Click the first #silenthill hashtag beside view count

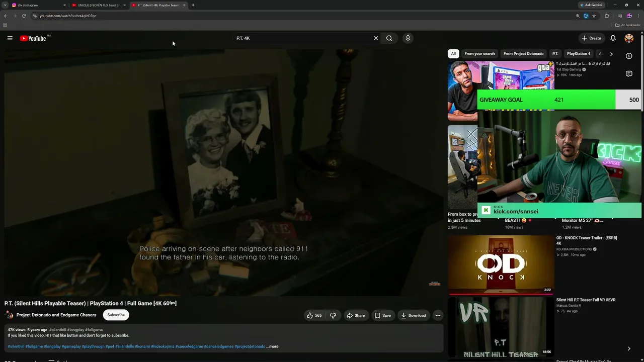click(x=58, y=330)
